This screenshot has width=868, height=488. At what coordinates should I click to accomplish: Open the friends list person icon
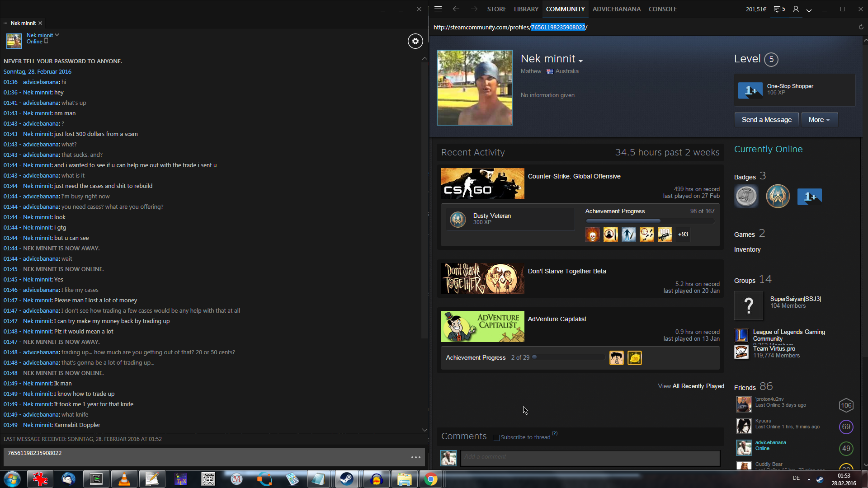pyautogui.click(x=796, y=9)
